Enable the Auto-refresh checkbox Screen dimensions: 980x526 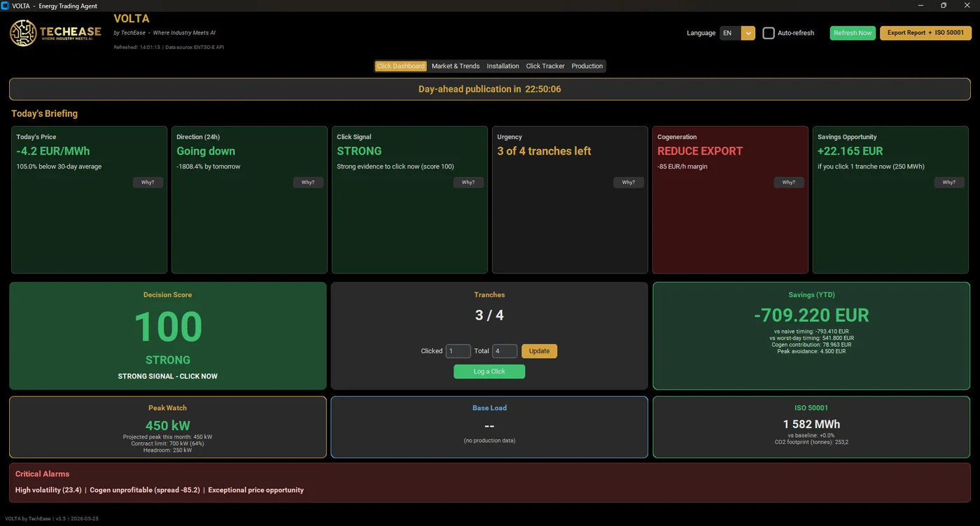click(x=769, y=33)
